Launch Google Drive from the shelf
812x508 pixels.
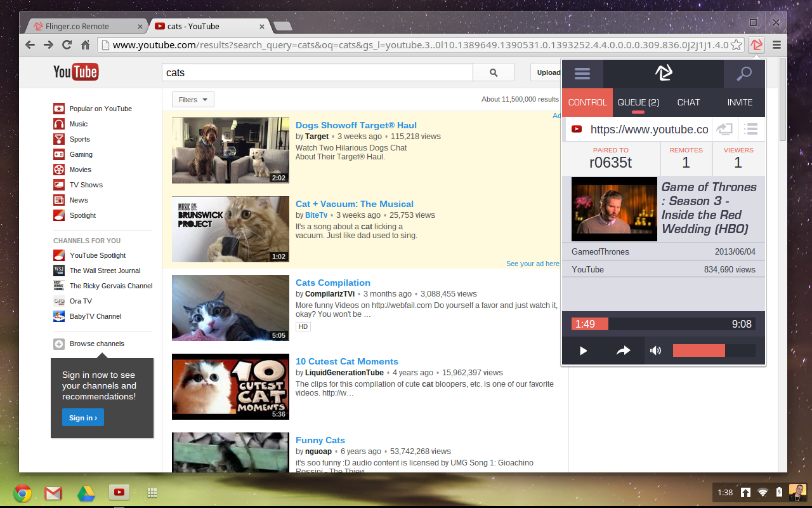(x=86, y=492)
